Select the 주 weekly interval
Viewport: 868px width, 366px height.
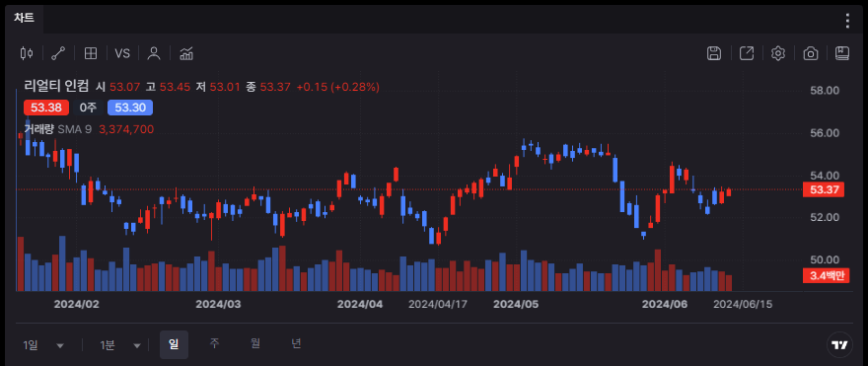point(214,344)
